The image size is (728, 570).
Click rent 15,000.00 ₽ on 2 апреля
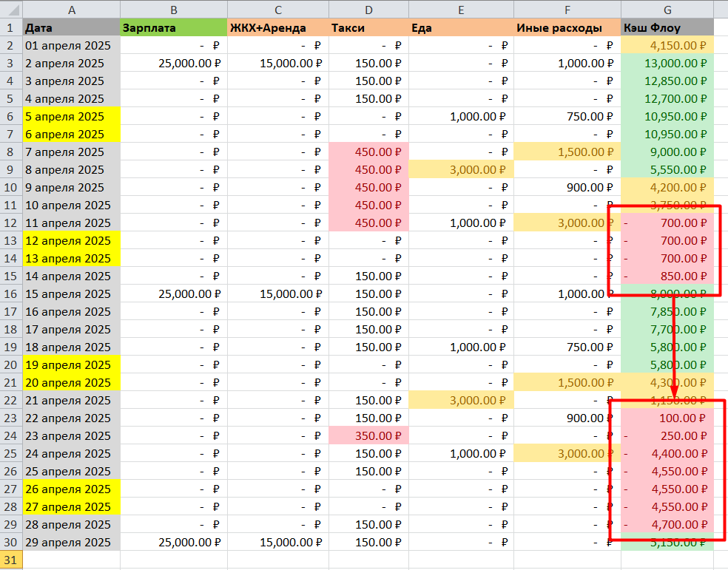click(x=278, y=64)
